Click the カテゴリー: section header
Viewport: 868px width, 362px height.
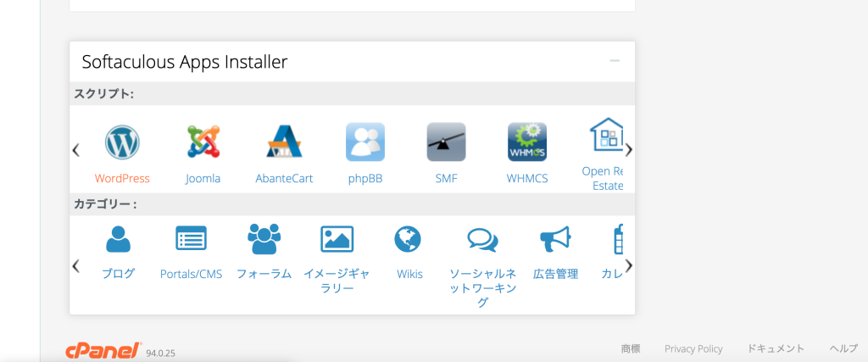click(x=105, y=204)
